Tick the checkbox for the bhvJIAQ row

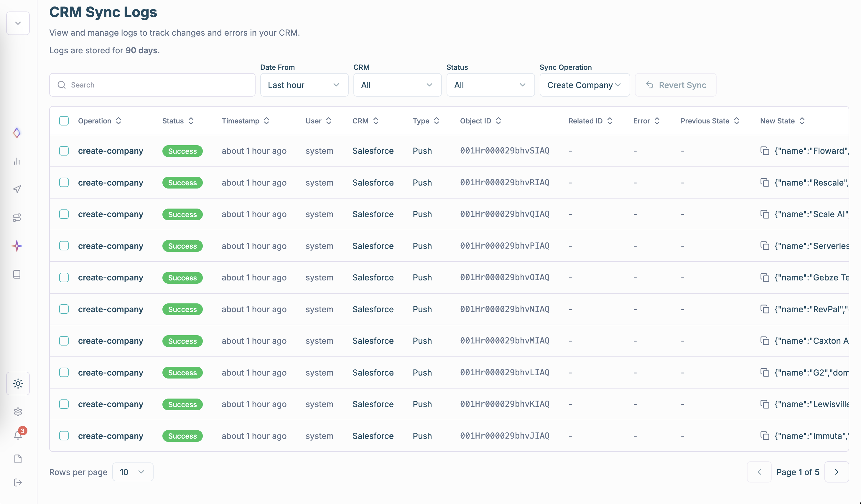64,436
